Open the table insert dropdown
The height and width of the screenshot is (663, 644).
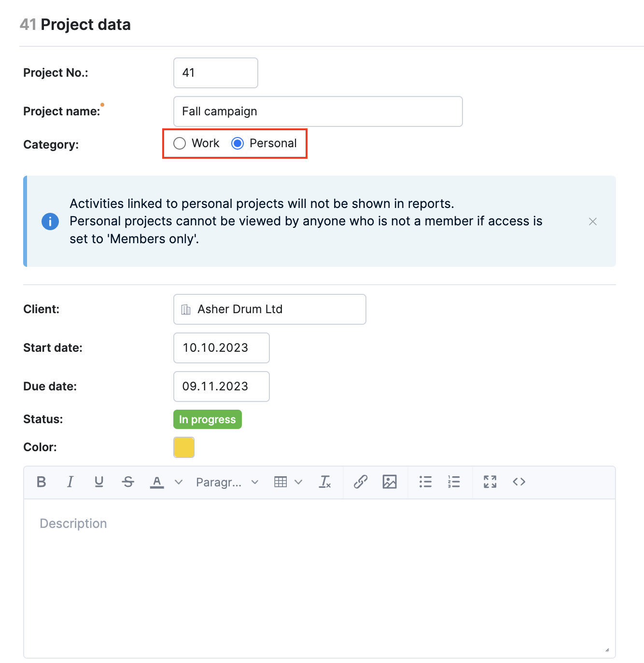287,482
